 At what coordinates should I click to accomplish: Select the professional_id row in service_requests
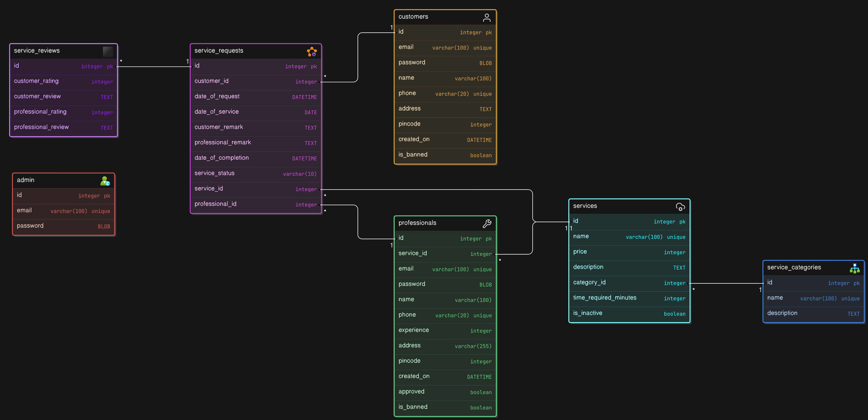[x=255, y=204]
